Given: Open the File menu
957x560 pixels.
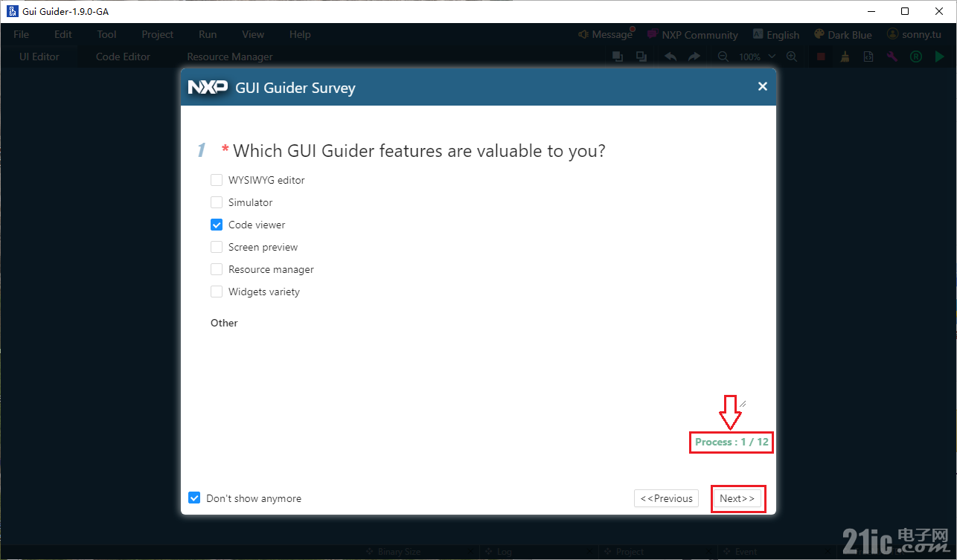Looking at the screenshot, I should 21,35.
